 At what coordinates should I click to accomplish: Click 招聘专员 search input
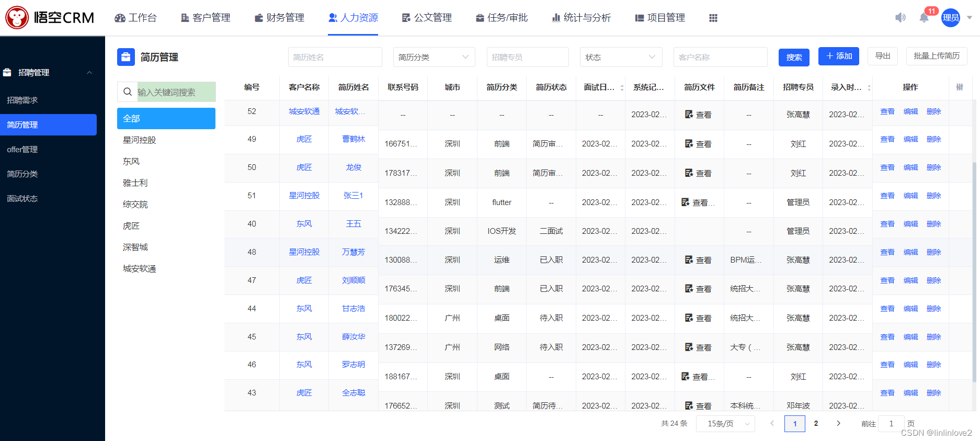(x=528, y=57)
